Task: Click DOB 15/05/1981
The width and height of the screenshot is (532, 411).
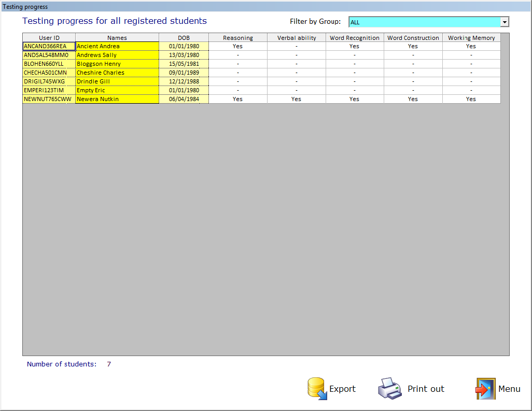Action: [184, 64]
